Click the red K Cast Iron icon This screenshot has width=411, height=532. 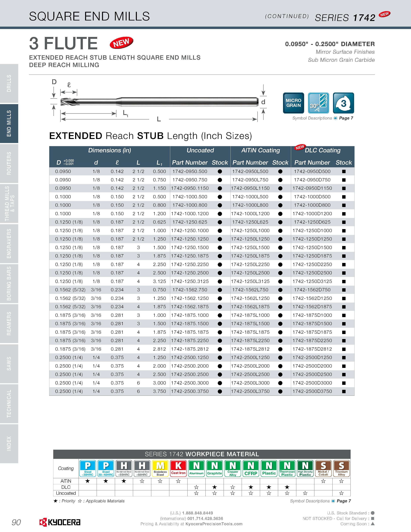coord(178,468)
